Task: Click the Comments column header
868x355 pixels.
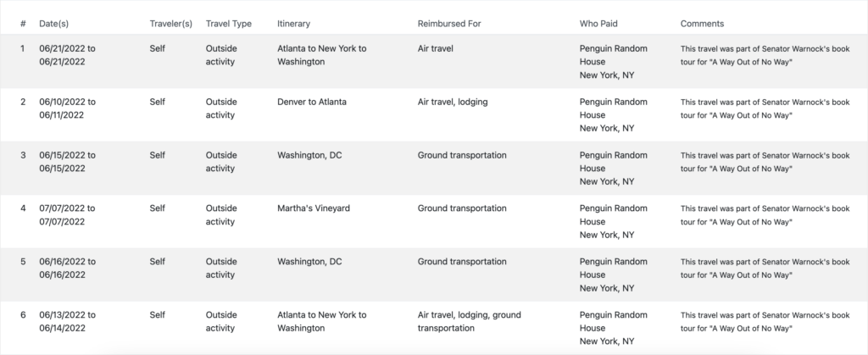Action: pos(702,24)
